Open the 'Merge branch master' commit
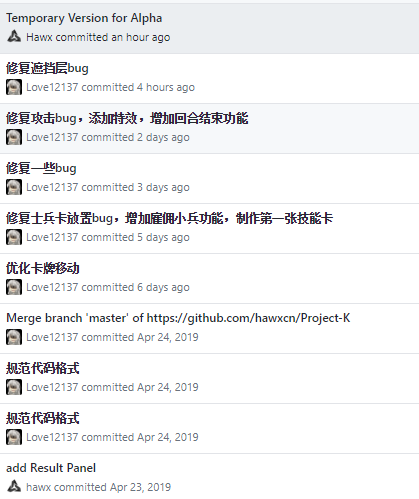 pyautogui.click(x=178, y=318)
